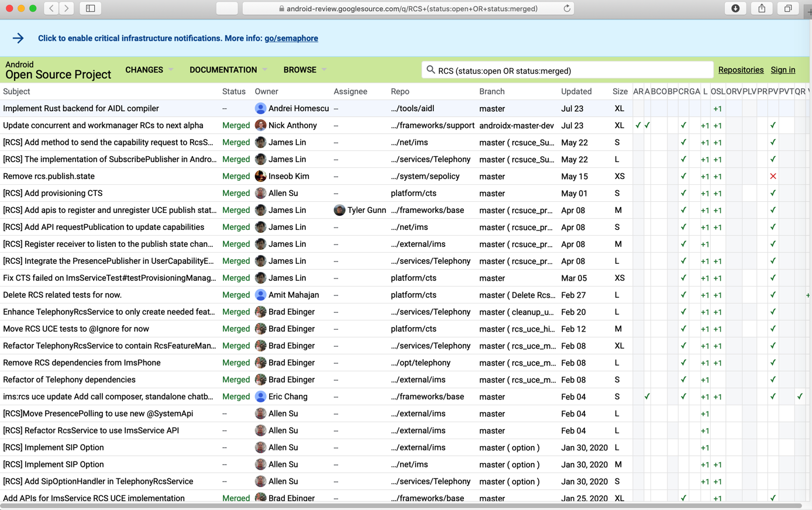The image size is (812, 510).
Task: Go back with the Safari back arrow
Action: click(51, 8)
